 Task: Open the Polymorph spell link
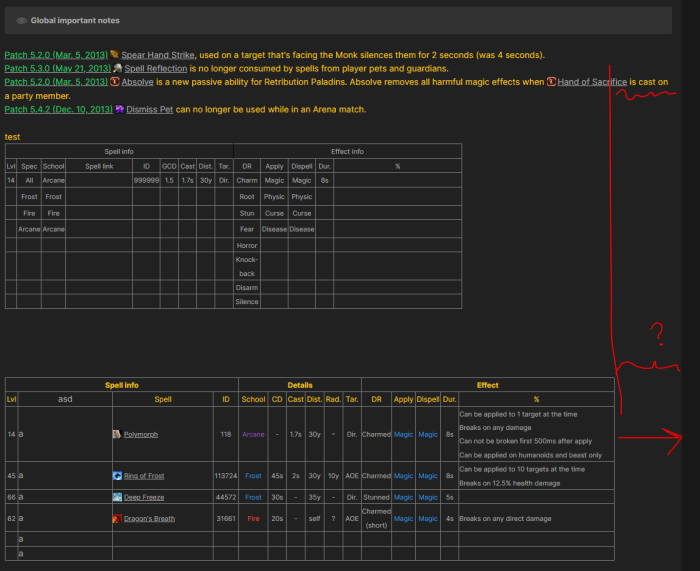tap(141, 435)
